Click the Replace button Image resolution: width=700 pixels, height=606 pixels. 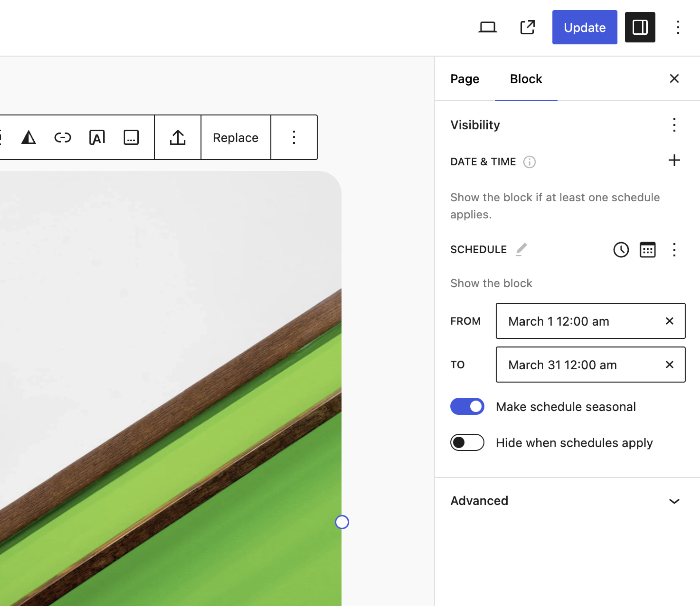236,137
